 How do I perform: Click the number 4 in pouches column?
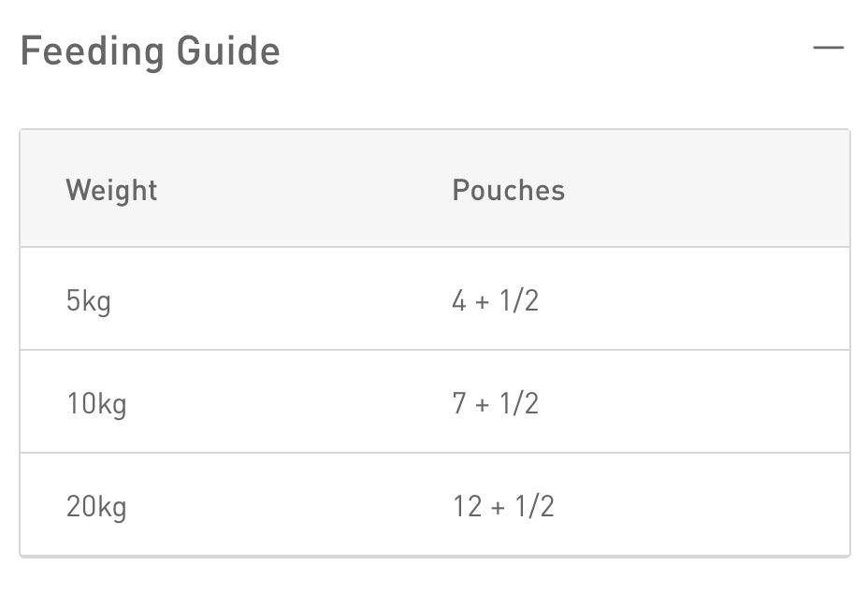(x=459, y=300)
